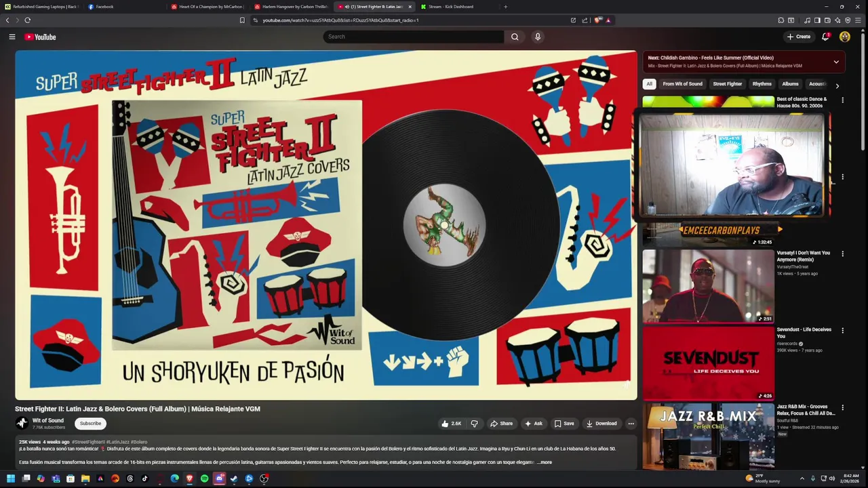868x488 pixels.
Task: Open options for Vursatyl remix video
Action: point(842,253)
